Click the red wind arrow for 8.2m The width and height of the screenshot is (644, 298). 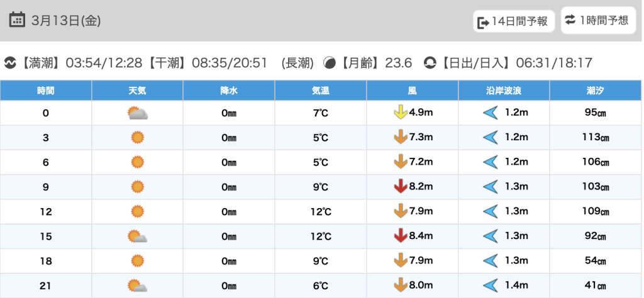(399, 187)
